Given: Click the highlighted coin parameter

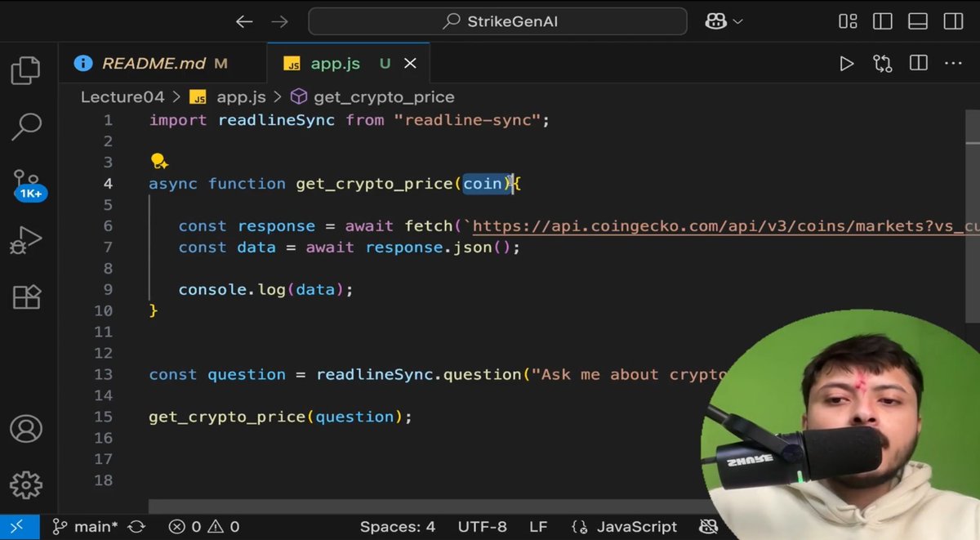Looking at the screenshot, I should (x=483, y=184).
